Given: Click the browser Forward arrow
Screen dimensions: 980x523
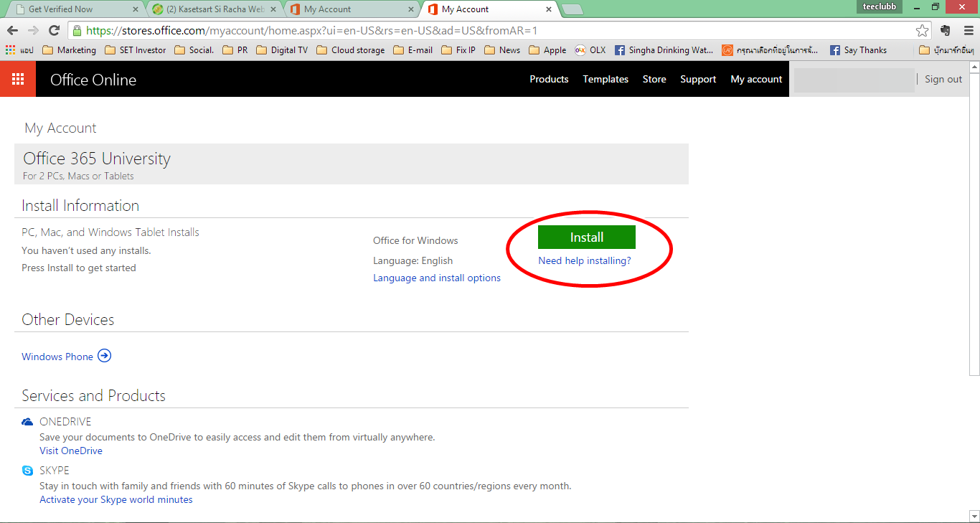Looking at the screenshot, I should (x=33, y=30).
